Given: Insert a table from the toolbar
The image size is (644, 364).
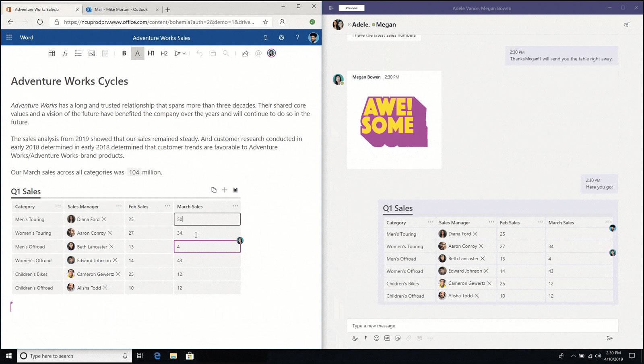Looking at the screenshot, I should coord(52,53).
